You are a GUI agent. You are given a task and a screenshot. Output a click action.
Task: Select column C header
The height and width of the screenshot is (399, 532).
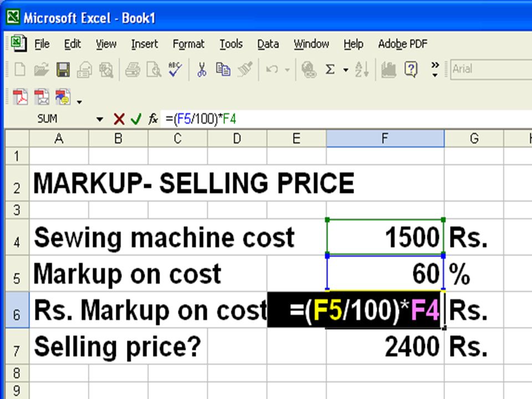178,139
